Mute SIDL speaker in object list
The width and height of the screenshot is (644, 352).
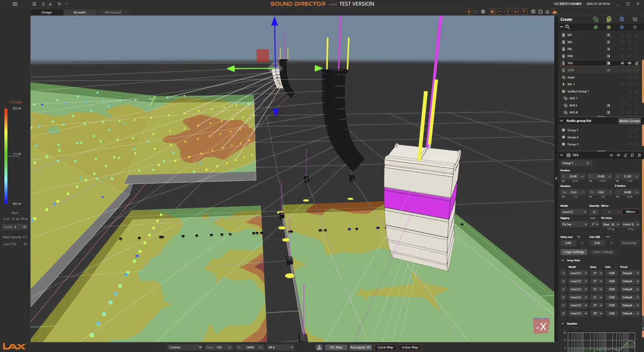coord(622,63)
